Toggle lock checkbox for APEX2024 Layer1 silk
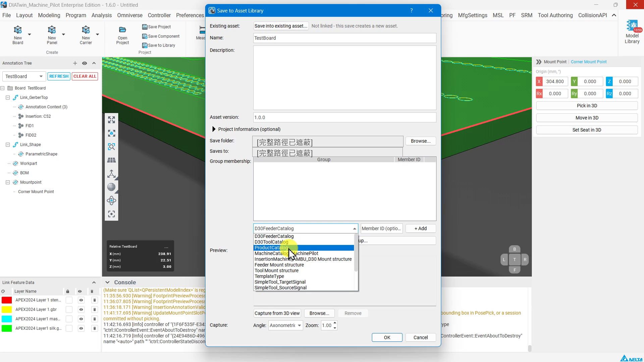Screen dimensions: 644x362 (x=69, y=328)
